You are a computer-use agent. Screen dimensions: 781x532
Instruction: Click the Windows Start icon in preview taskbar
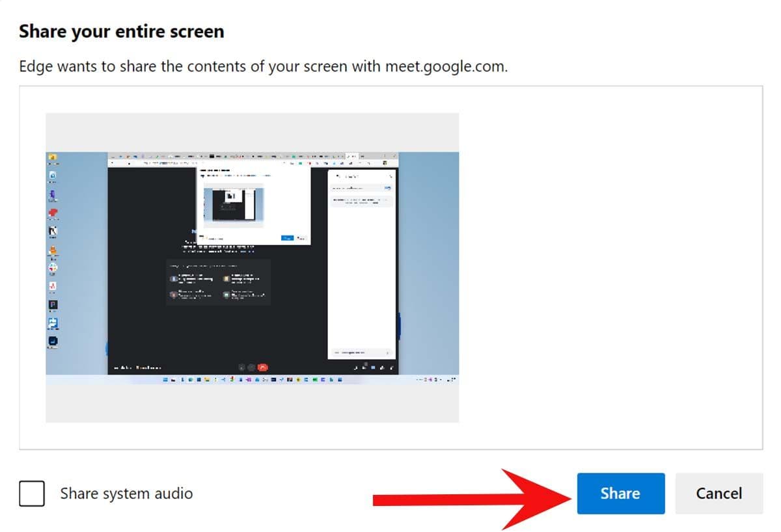pos(166,379)
